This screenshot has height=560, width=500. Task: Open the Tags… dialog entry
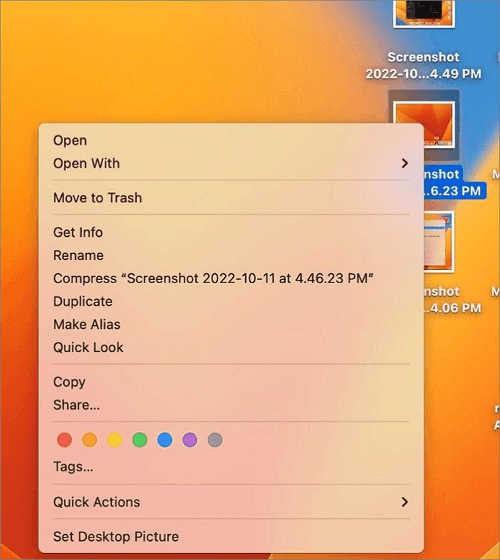(231, 466)
